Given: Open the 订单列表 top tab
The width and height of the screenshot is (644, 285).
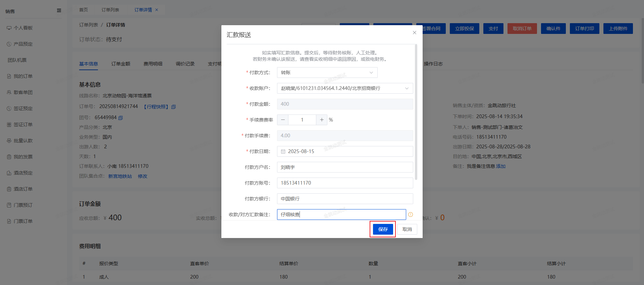Looking at the screenshot, I should point(110,10).
